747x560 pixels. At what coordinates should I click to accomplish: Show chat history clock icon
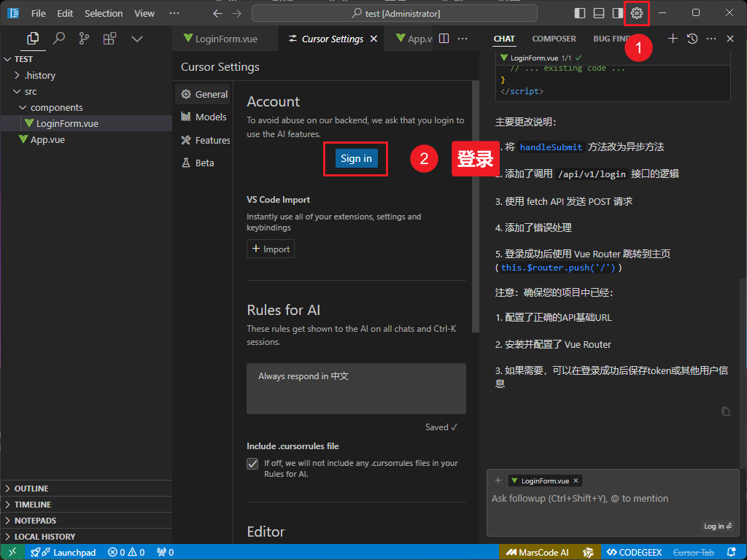(692, 39)
